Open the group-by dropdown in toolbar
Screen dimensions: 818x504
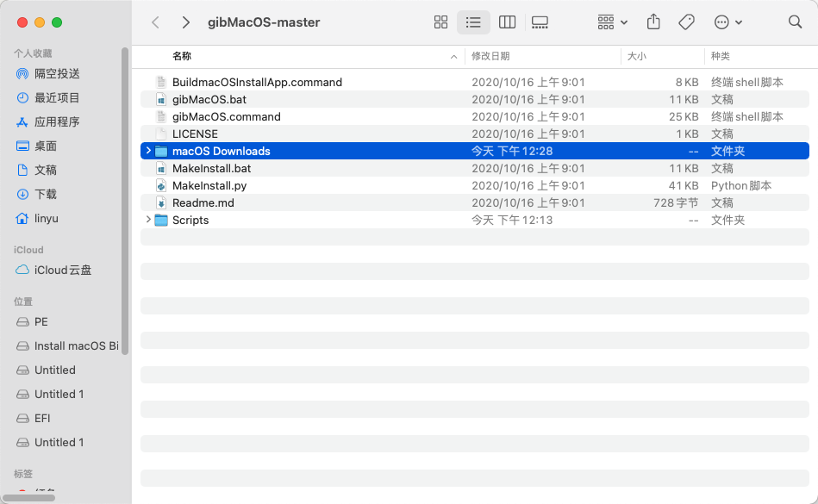coord(612,22)
